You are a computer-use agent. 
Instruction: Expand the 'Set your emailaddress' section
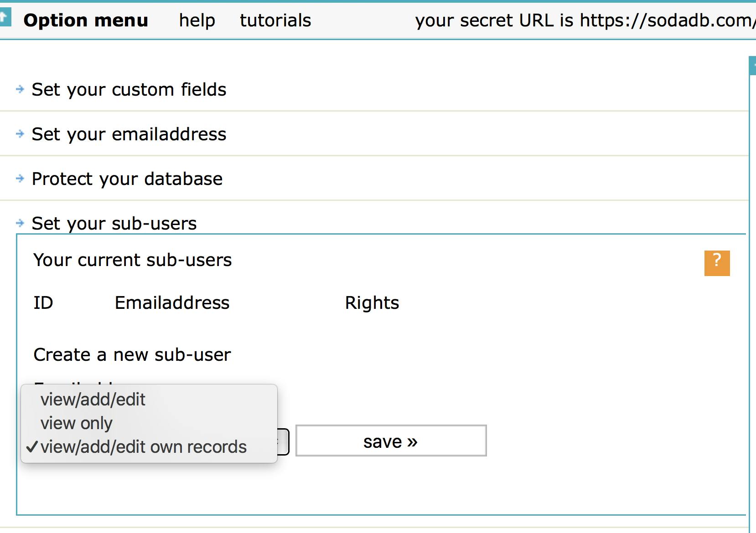click(129, 134)
